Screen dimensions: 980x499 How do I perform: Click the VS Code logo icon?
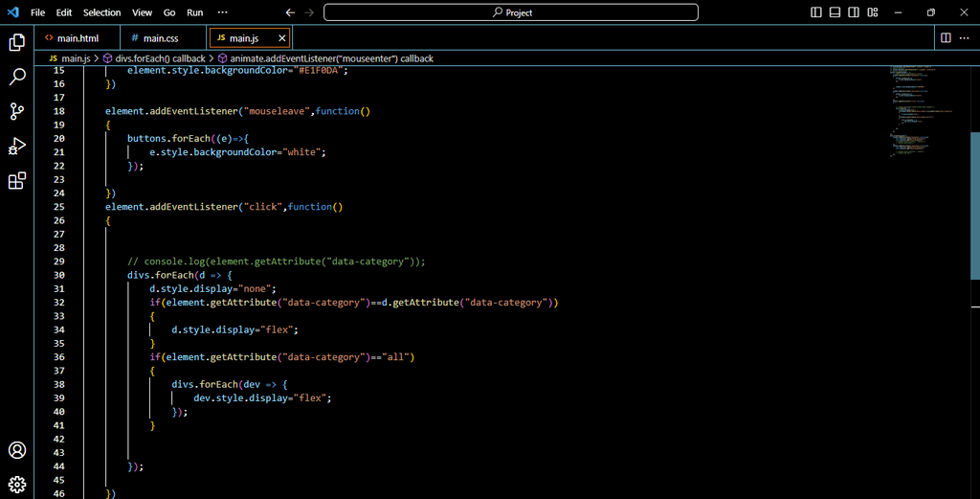13,12
